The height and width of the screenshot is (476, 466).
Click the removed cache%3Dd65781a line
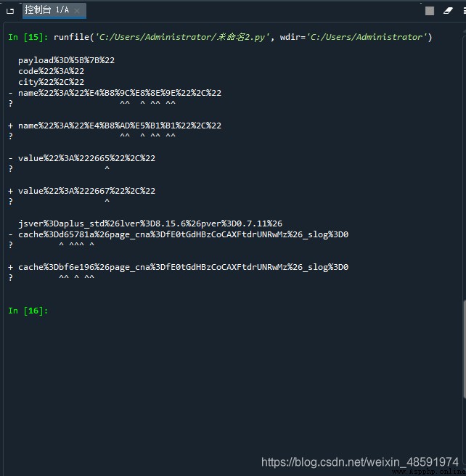(179, 234)
